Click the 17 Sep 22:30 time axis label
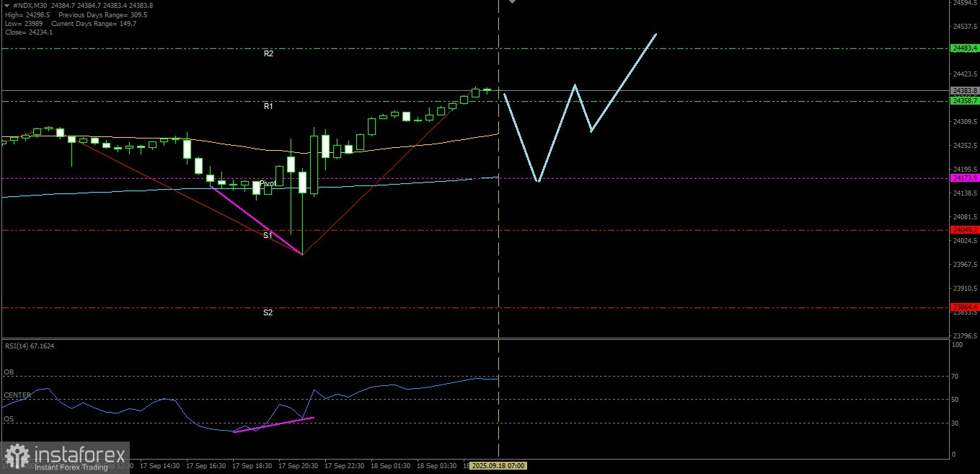The image size is (980, 474). tap(343, 466)
